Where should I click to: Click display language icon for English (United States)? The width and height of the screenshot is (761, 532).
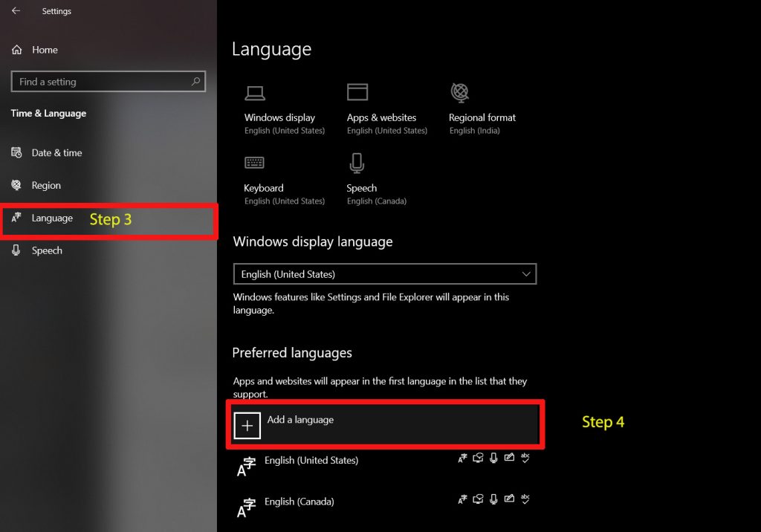462,458
